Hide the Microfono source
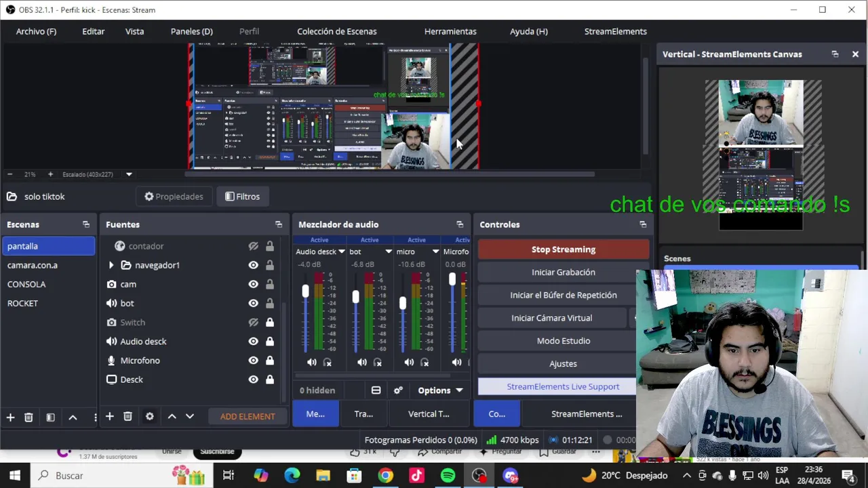The height and width of the screenshot is (488, 868). pyautogui.click(x=253, y=361)
